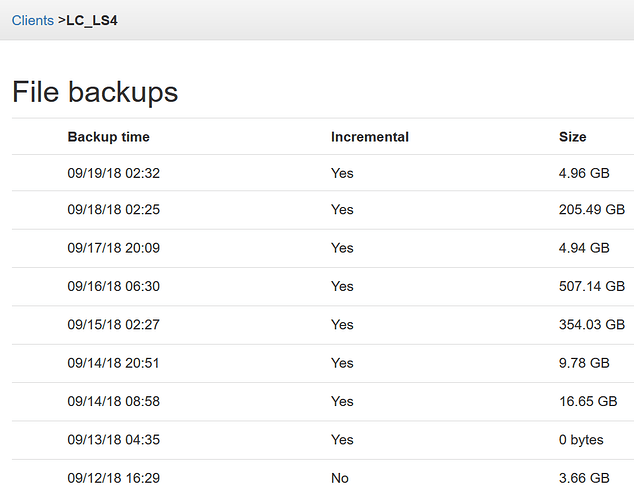
Task: Click the Size column header
Action: (573, 137)
